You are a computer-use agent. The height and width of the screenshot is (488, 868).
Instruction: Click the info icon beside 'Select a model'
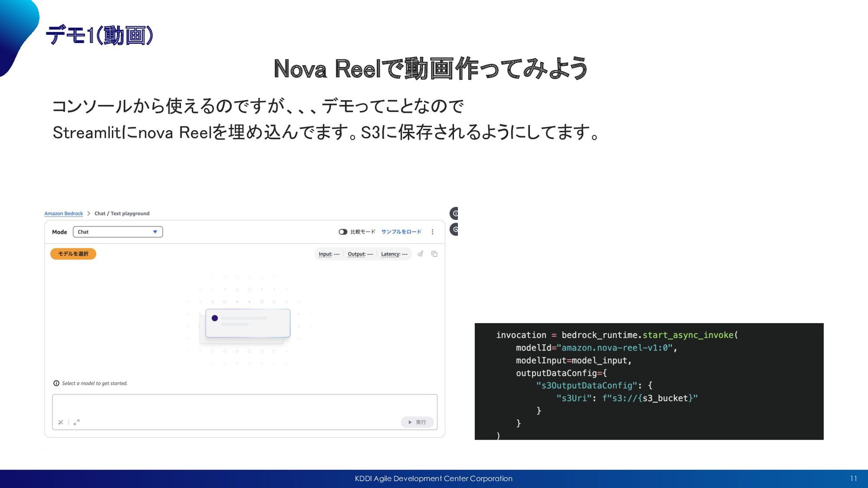[57, 383]
